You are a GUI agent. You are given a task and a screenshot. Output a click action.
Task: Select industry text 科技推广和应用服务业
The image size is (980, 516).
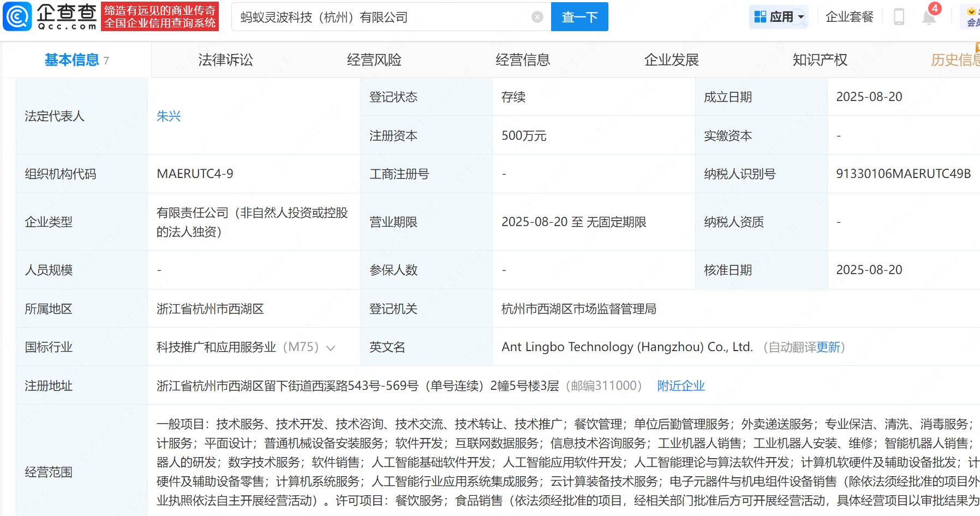[x=216, y=347]
